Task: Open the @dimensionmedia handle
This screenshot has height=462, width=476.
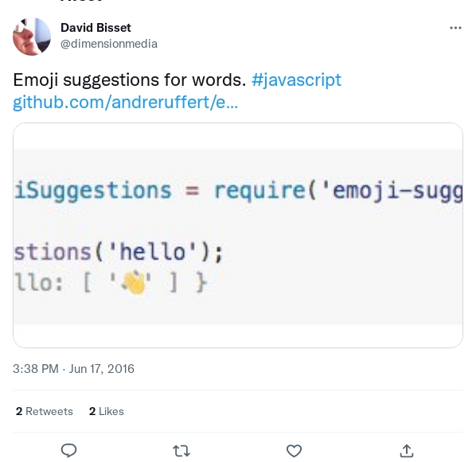Action: 109,44
